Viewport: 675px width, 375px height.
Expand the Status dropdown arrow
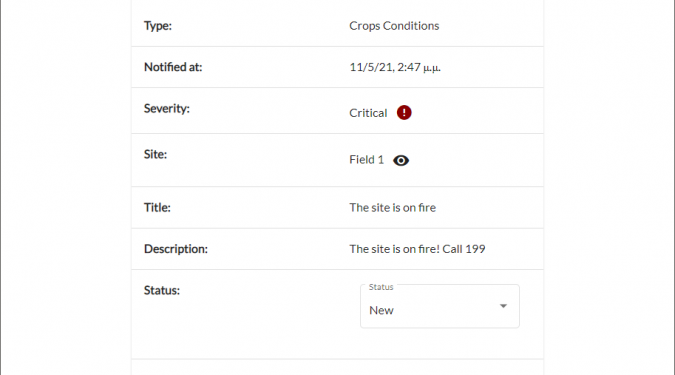pyautogui.click(x=503, y=306)
